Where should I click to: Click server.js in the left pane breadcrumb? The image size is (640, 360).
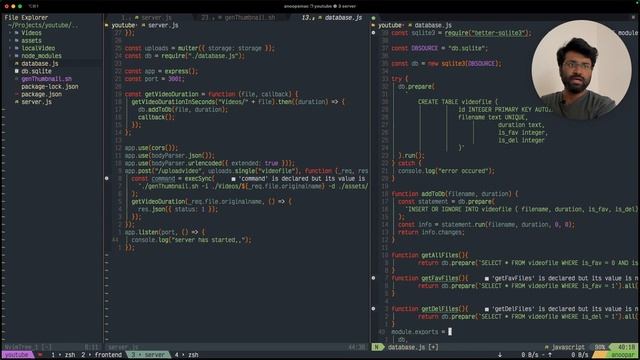[163, 25]
